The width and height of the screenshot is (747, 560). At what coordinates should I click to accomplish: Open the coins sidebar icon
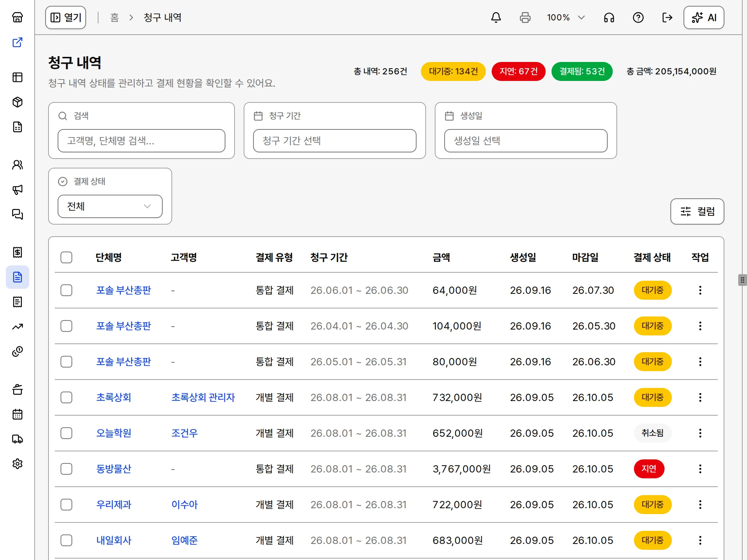(x=18, y=351)
